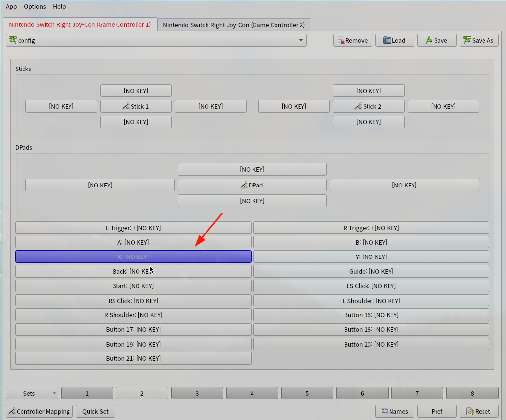This screenshot has width=506, height=420.
Task: Switch to Game Controller 2 tab
Action: point(234,25)
